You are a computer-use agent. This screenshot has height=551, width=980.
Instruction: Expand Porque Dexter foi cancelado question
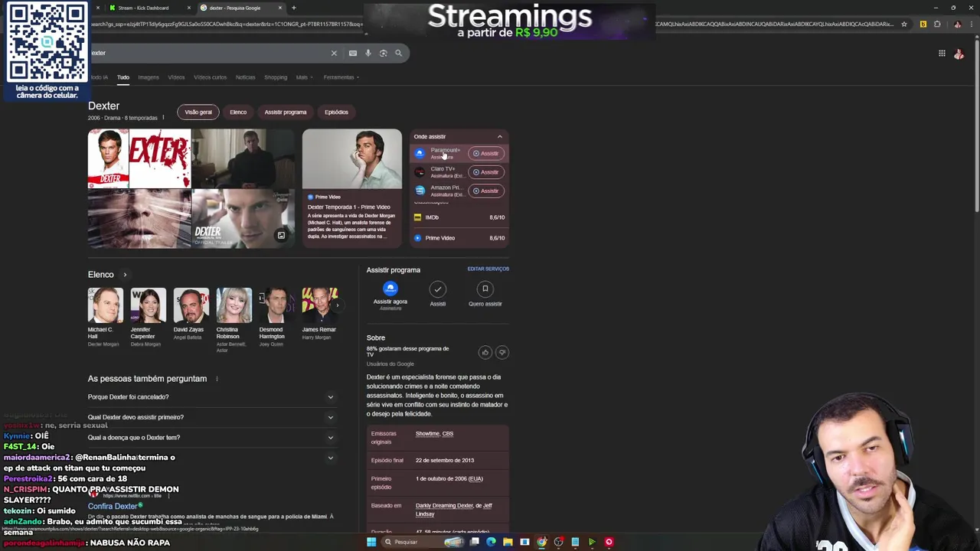point(211,397)
